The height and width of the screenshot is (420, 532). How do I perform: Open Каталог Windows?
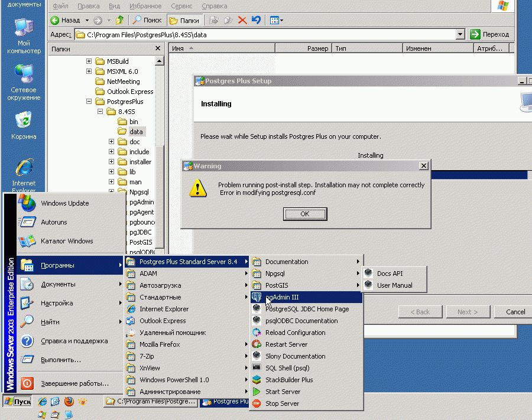(x=70, y=241)
